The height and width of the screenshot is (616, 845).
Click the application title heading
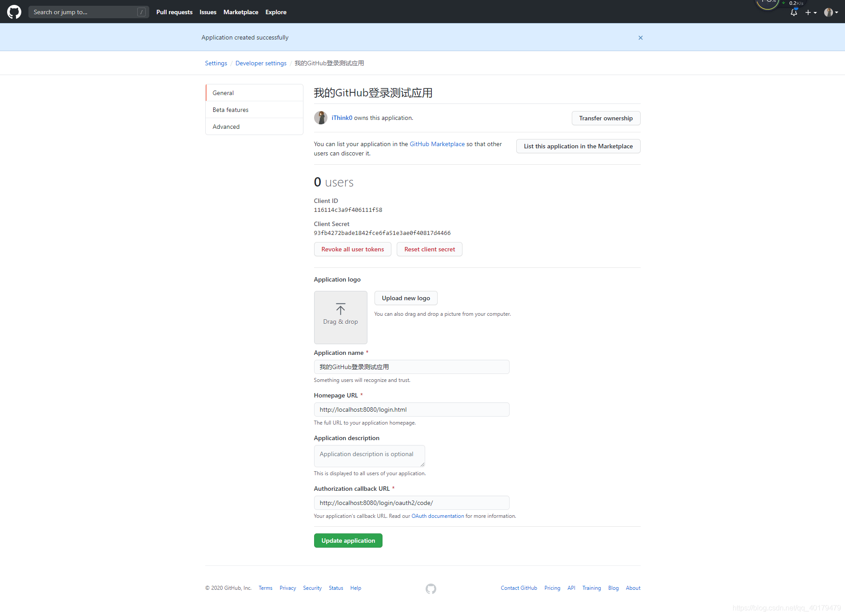(x=373, y=93)
